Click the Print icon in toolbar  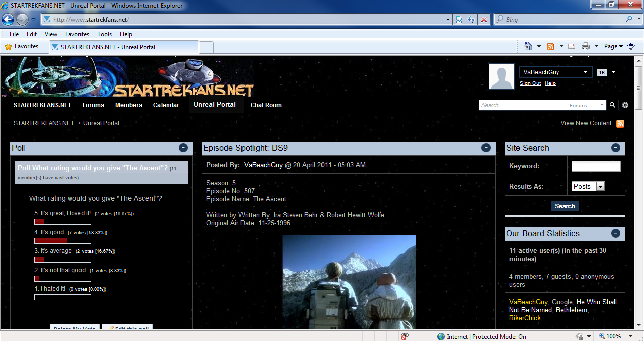(586, 46)
